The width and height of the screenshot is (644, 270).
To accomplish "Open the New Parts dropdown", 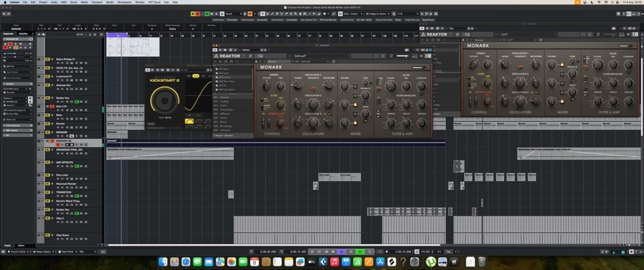I will 68,251.
